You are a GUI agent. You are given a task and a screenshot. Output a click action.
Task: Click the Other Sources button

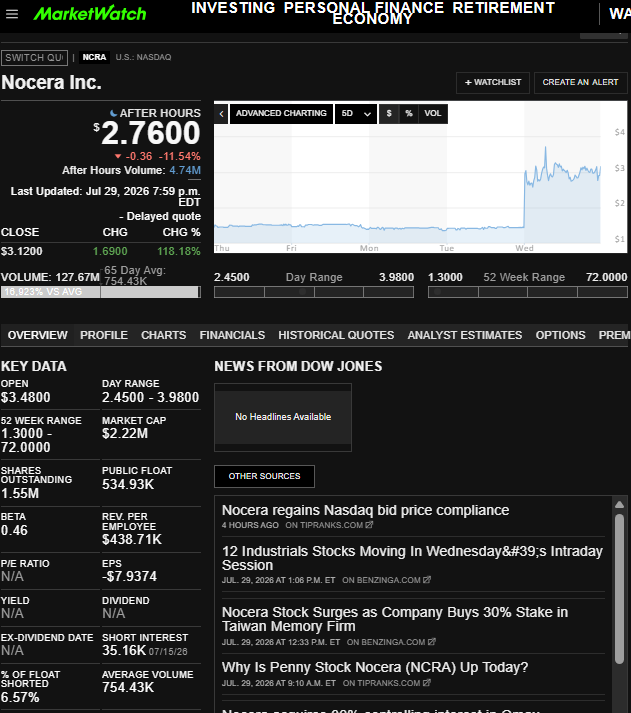(264, 476)
